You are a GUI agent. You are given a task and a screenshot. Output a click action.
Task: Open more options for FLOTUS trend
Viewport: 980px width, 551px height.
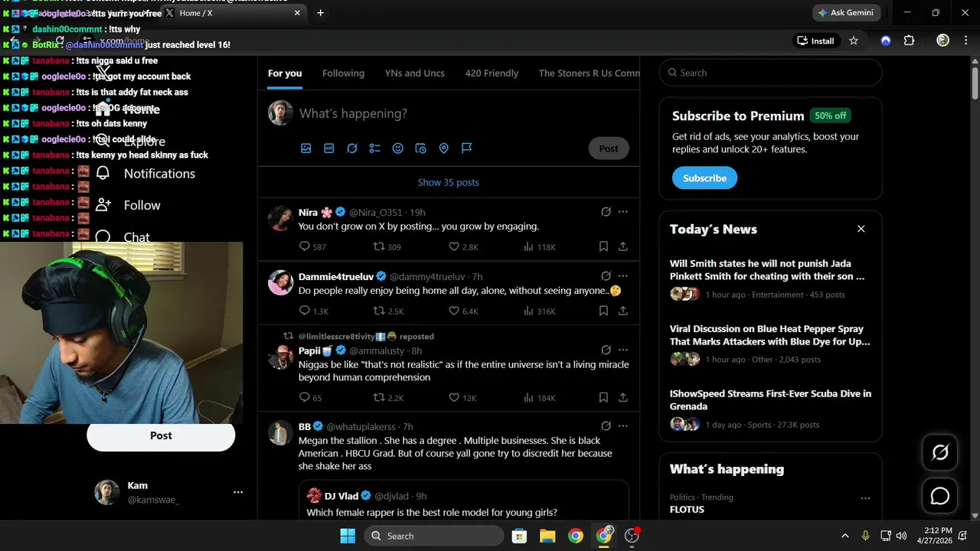pos(865,498)
